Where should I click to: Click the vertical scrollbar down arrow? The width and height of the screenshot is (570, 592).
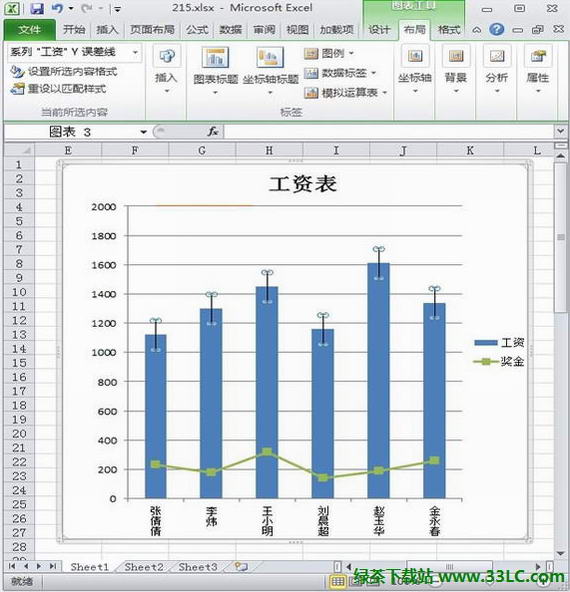click(560, 554)
